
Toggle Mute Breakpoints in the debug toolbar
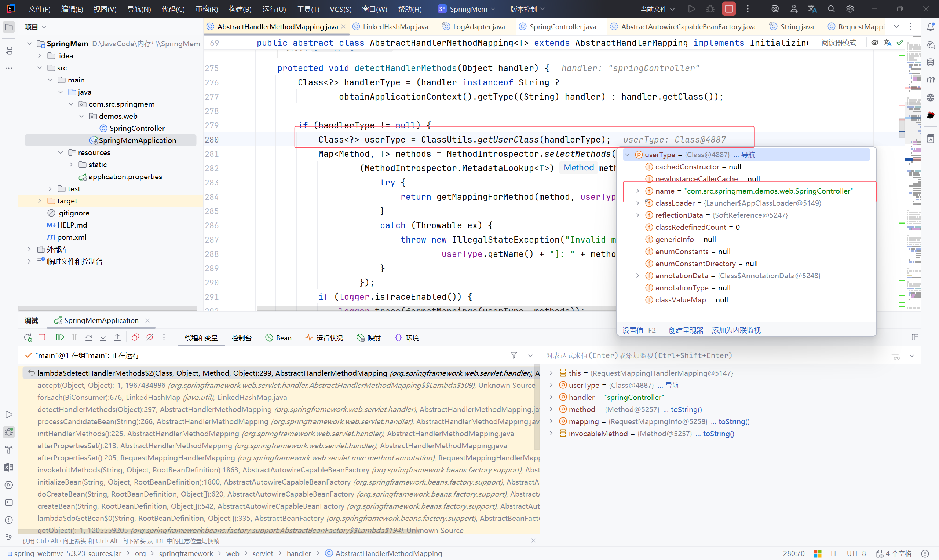pos(150,338)
